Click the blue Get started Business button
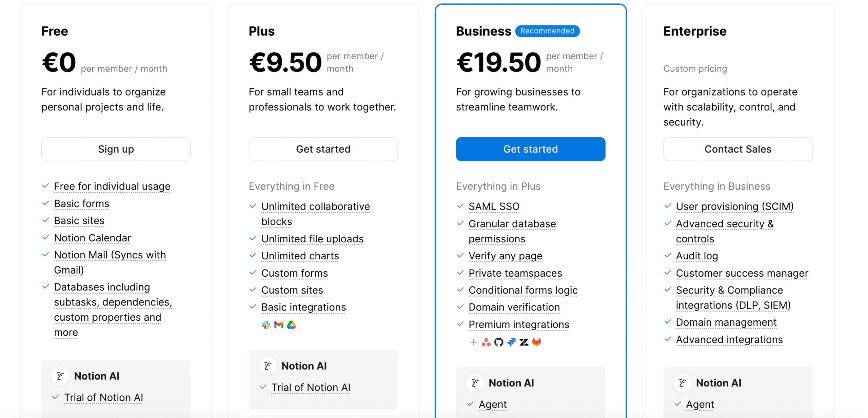This screenshot has height=418, width=868. (x=530, y=149)
